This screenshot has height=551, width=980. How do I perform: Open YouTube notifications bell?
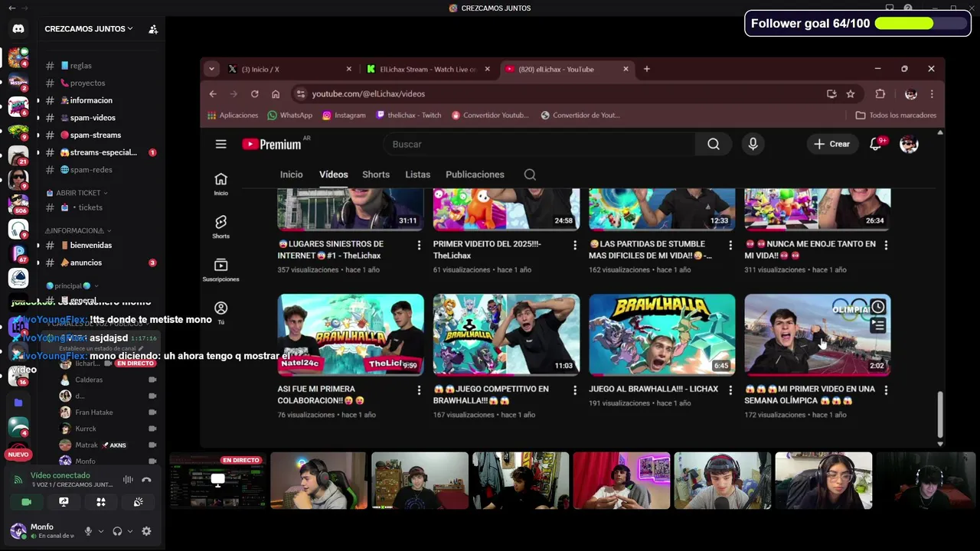(876, 144)
